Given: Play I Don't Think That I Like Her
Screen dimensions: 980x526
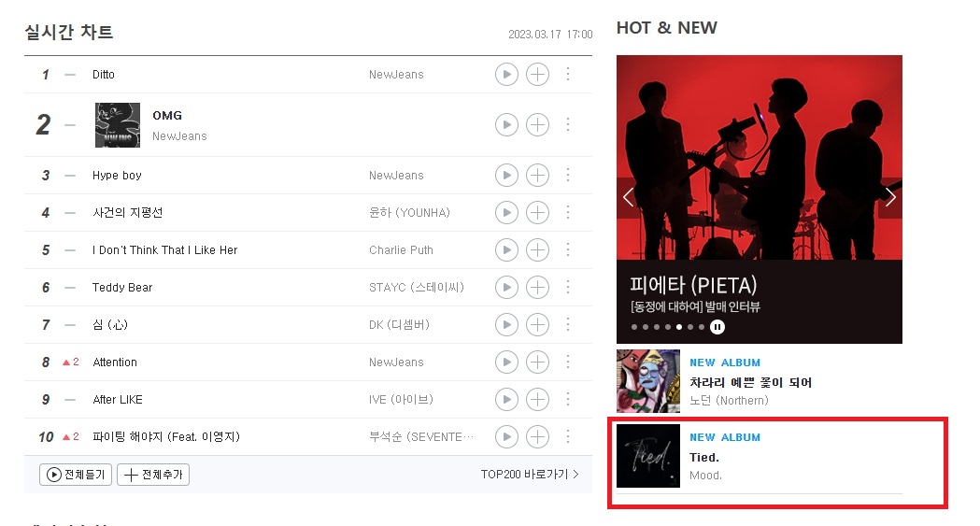Looking at the screenshot, I should point(506,249).
